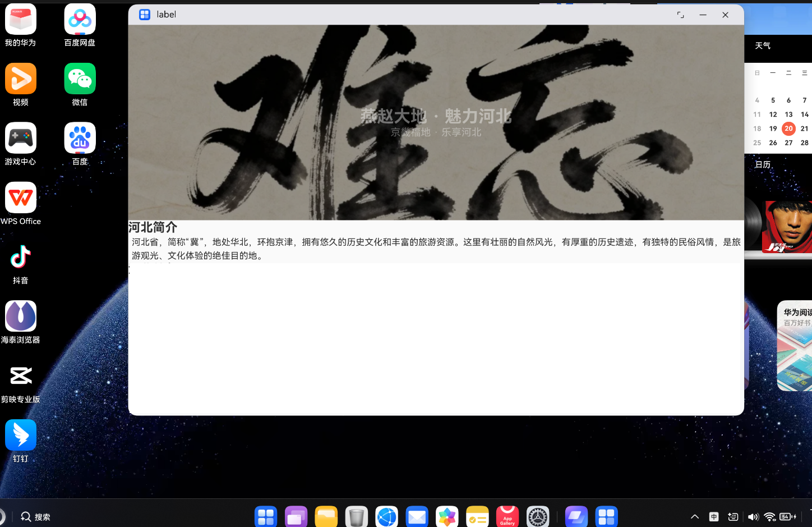Minimize the label window

[703, 15]
